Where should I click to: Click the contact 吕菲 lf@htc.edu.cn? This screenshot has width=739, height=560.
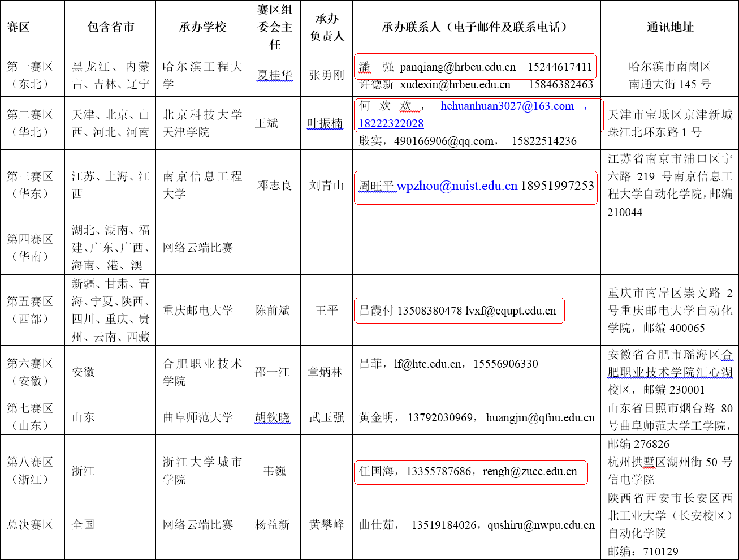pyautogui.click(x=448, y=364)
